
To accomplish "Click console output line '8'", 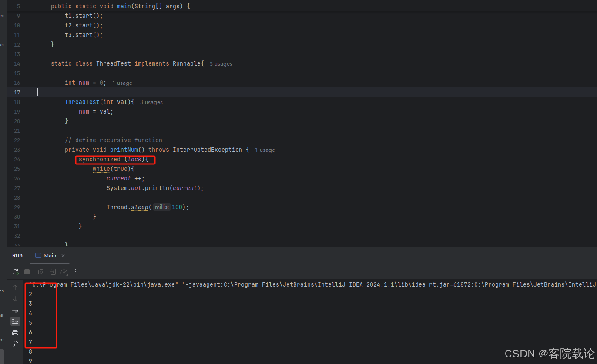I will (30, 352).
